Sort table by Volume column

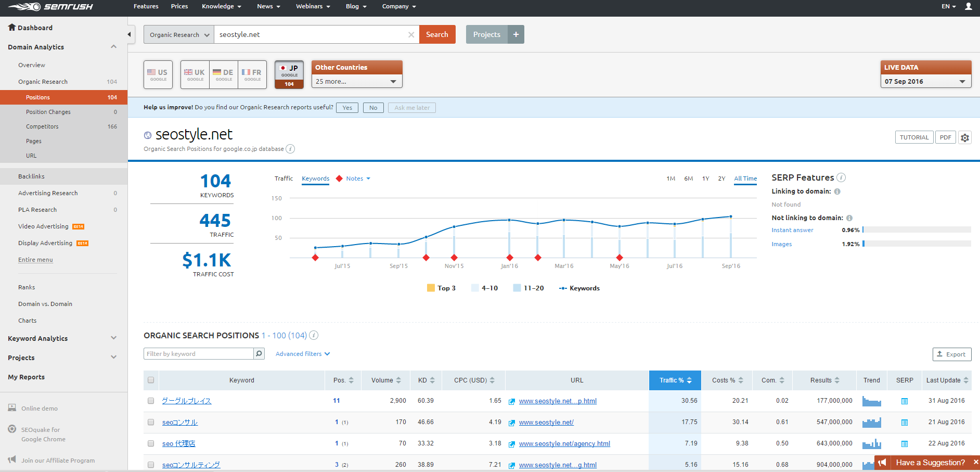point(386,380)
